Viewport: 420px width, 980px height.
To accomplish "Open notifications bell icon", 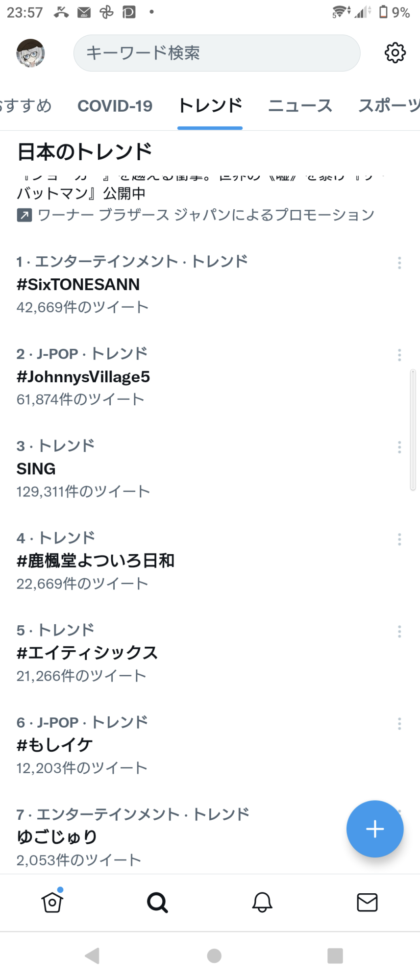I will pyautogui.click(x=262, y=902).
